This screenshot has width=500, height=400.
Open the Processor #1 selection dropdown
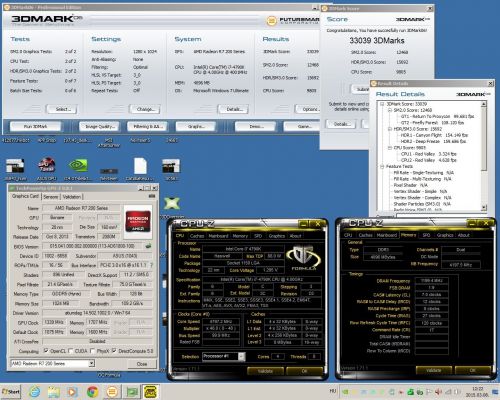(224, 356)
